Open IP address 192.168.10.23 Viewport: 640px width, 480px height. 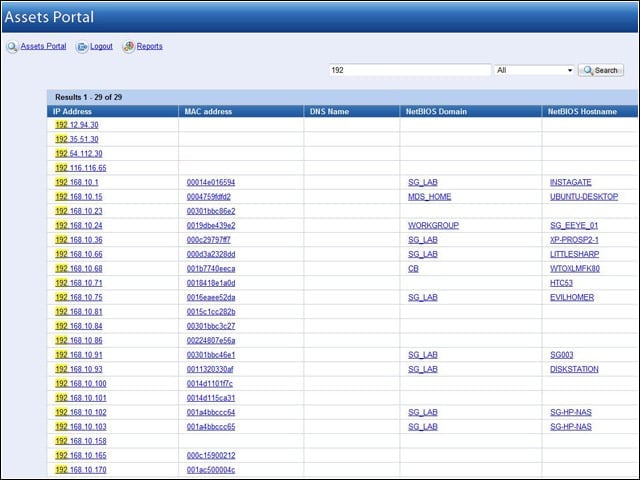tap(79, 211)
